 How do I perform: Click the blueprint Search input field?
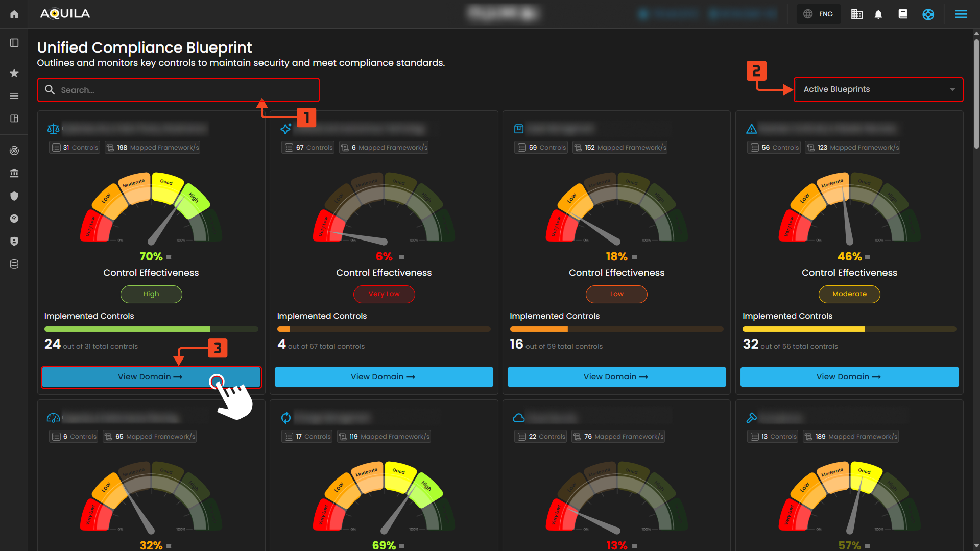[x=179, y=90]
